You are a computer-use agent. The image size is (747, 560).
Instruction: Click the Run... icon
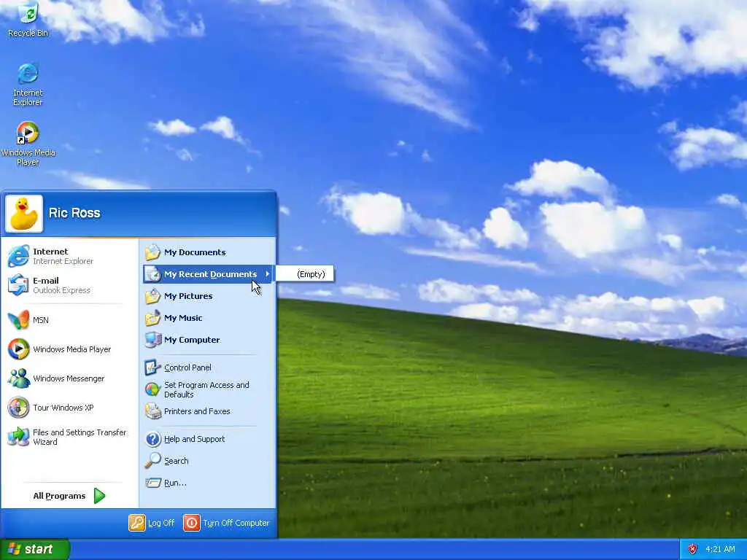click(152, 483)
